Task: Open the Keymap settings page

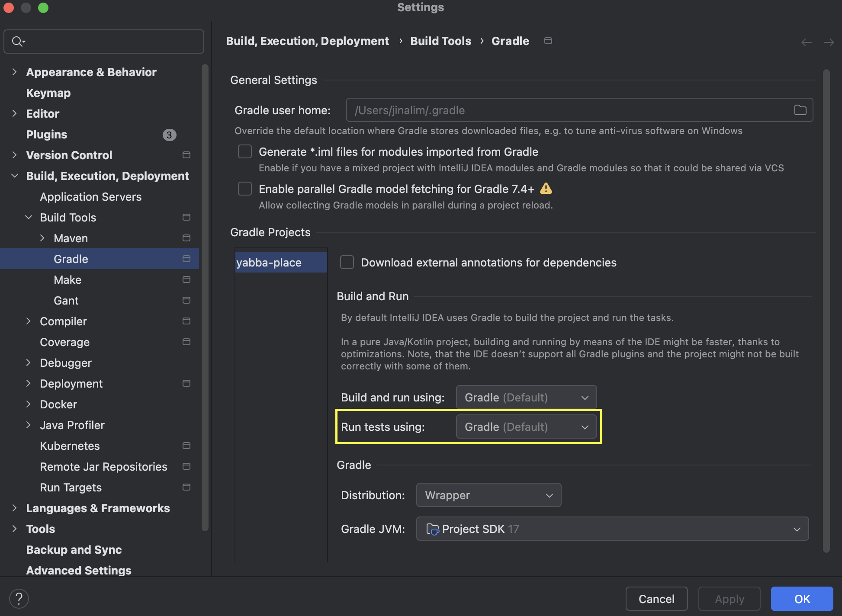Action: (x=48, y=93)
